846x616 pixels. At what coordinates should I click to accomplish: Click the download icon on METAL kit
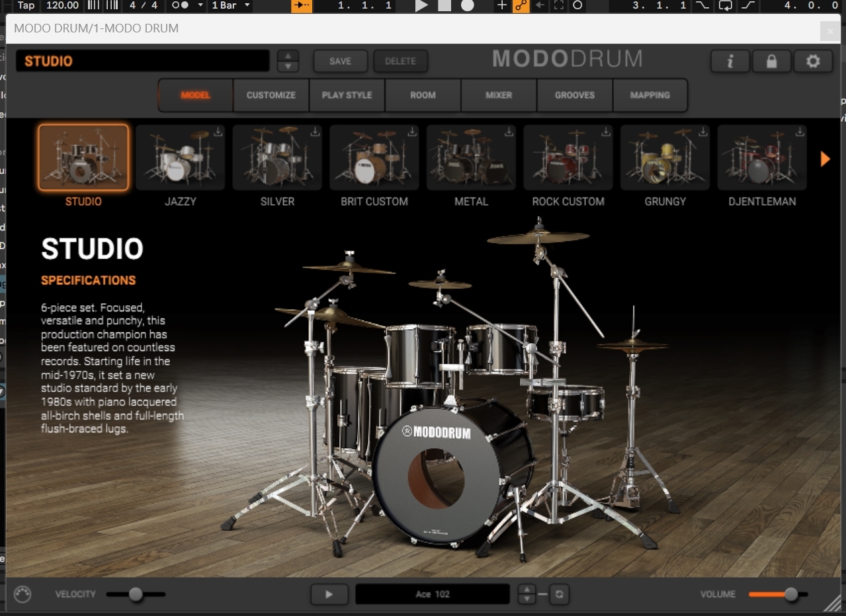pyautogui.click(x=509, y=132)
